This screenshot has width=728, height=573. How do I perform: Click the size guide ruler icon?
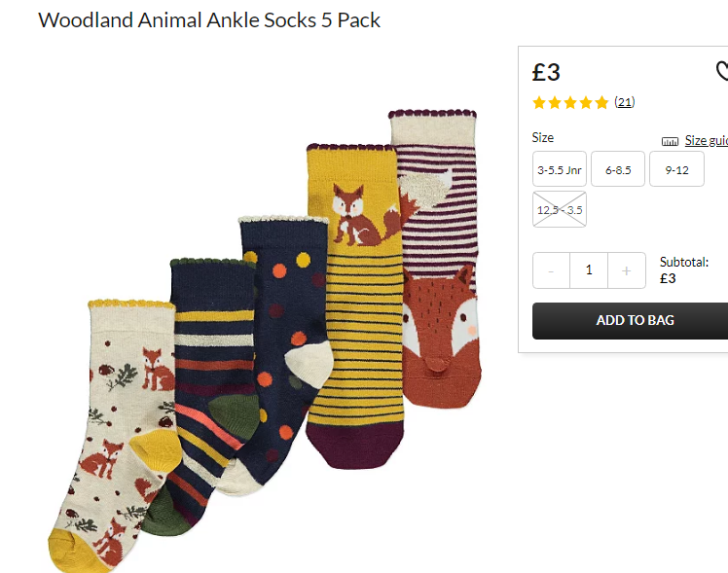(x=670, y=141)
